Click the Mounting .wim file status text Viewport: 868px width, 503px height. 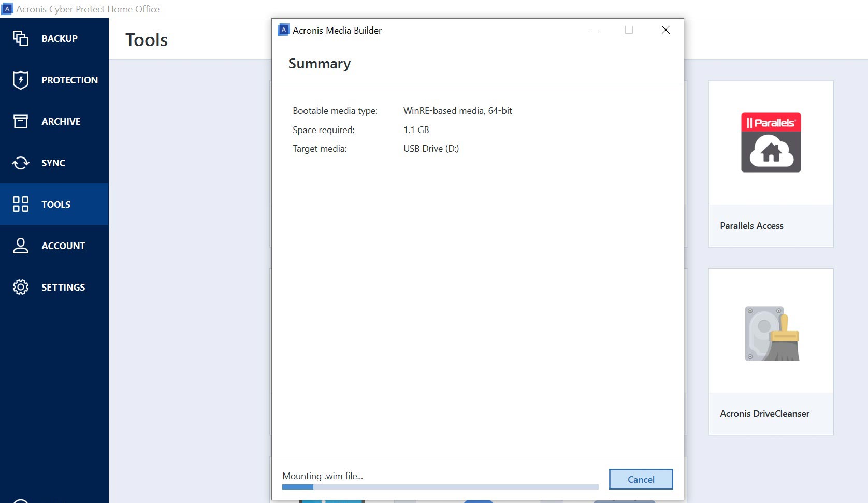click(x=323, y=476)
